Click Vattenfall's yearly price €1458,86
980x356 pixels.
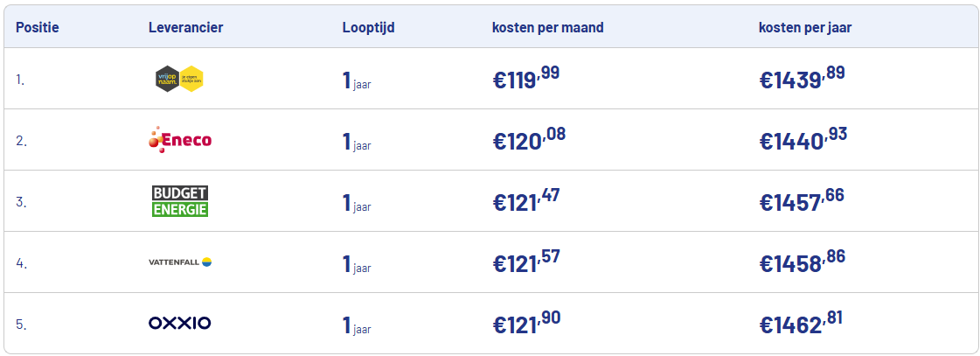pyautogui.click(x=803, y=262)
